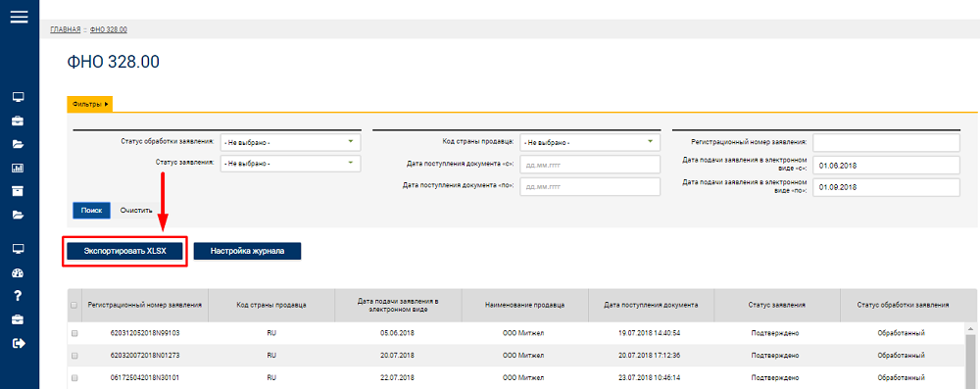The image size is (980, 389).
Task: Toggle the select-all checkbox in the table header
Action: [74, 305]
